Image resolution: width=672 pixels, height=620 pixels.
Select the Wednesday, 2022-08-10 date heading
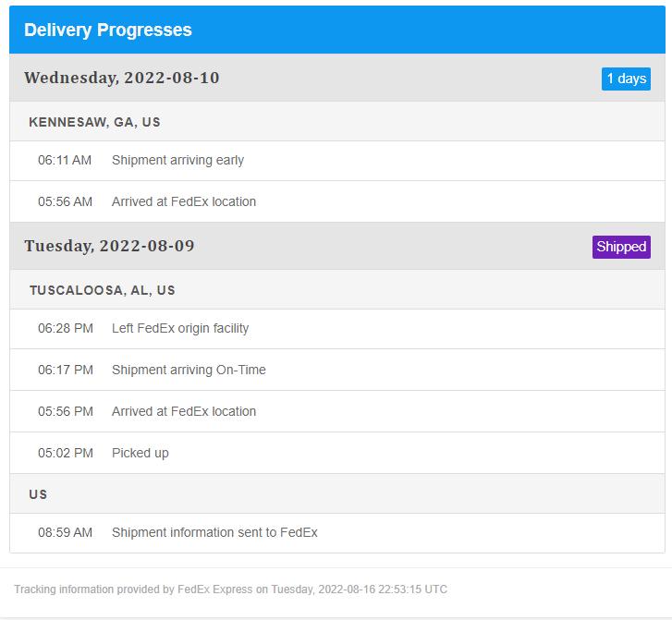coord(122,78)
